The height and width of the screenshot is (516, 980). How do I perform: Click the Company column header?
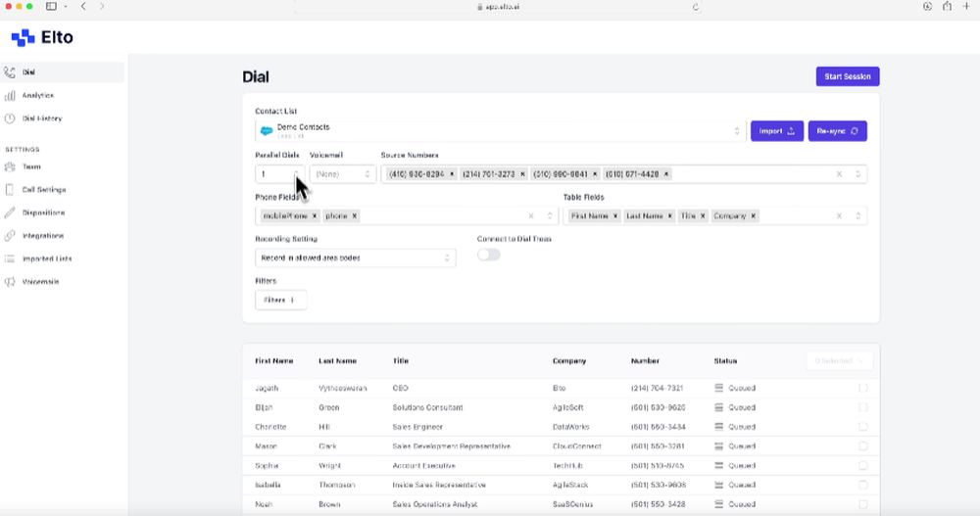coord(569,361)
